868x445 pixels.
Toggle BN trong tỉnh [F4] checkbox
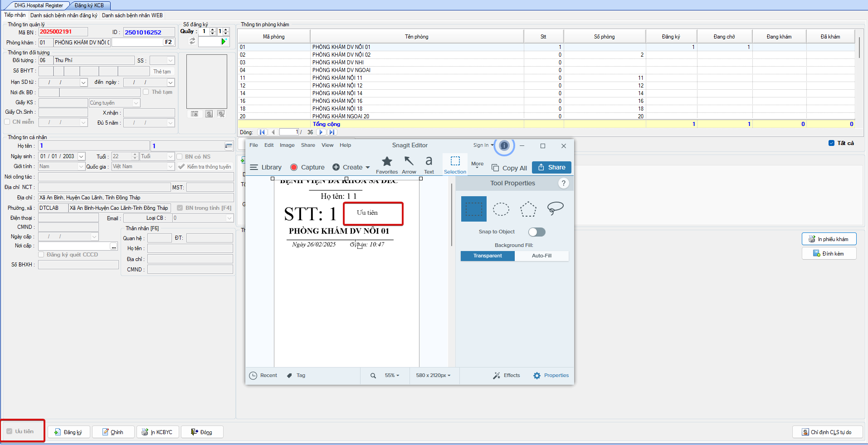coord(180,208)
